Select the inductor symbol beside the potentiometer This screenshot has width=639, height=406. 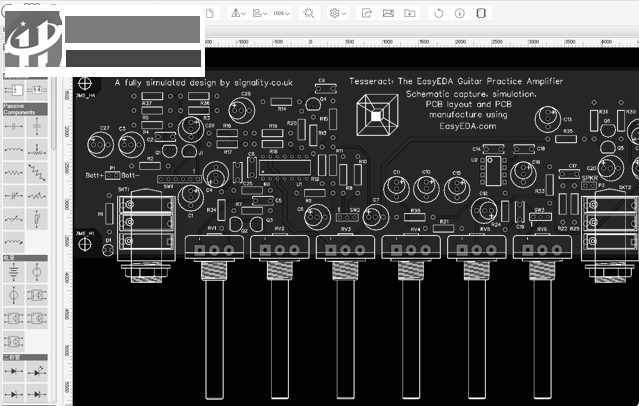pyautogui.click(x=13, y=150)
